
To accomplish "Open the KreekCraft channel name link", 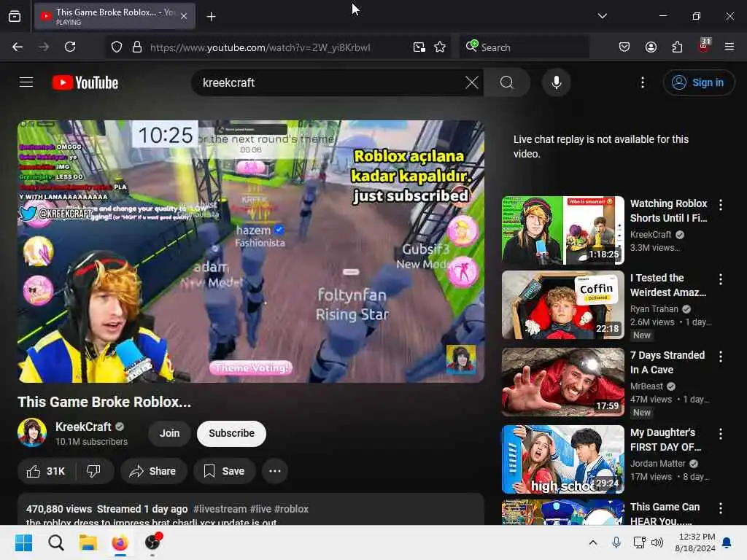I will point(83,427).
